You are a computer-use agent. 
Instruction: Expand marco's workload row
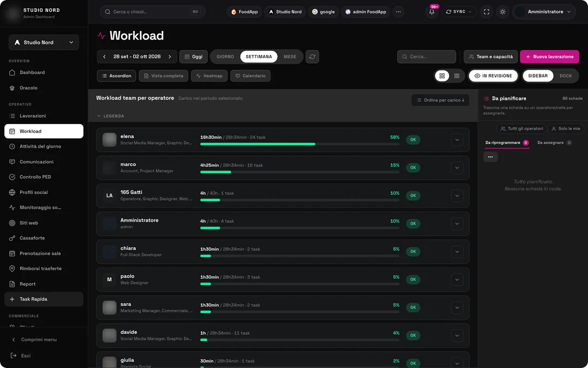point(457,167)
